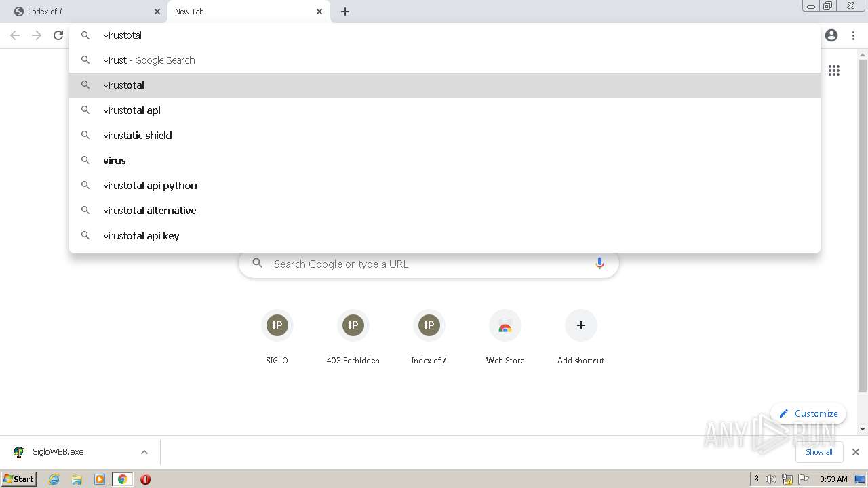Pick 'virustotal api' suggestion
This screenshot has height=488, width=868.
click(444, 110)
